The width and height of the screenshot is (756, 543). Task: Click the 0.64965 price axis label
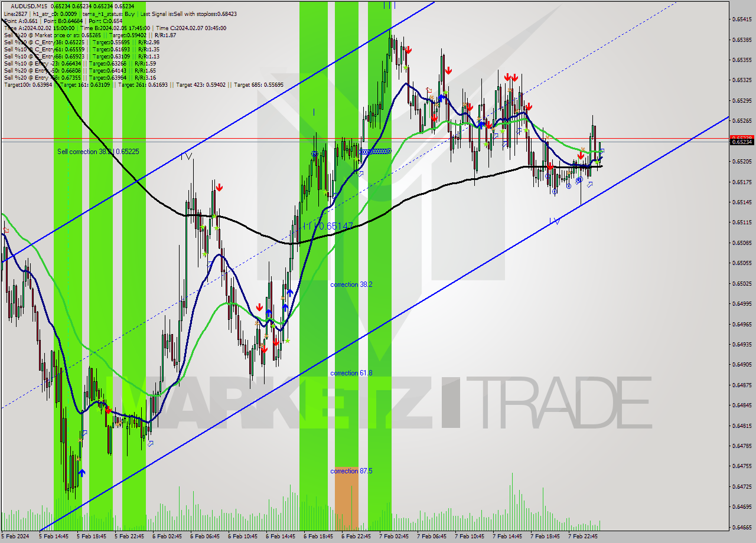742,324
